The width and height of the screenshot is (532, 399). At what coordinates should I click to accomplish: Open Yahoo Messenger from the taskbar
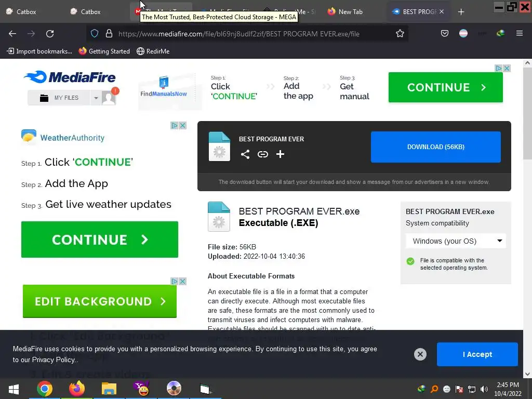pyautogui.click(x=141, y=389)
